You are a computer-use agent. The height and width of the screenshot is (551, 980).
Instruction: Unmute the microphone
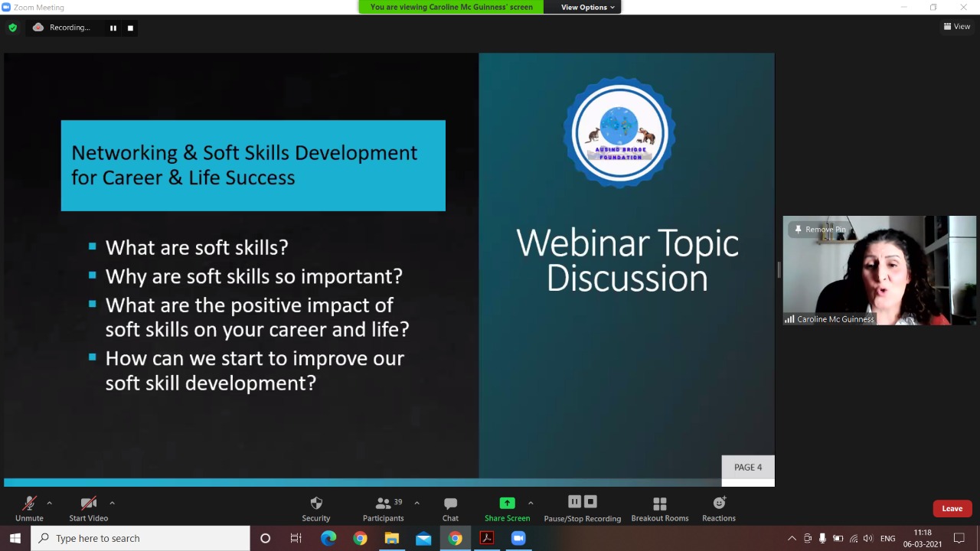tap(29, 504)
